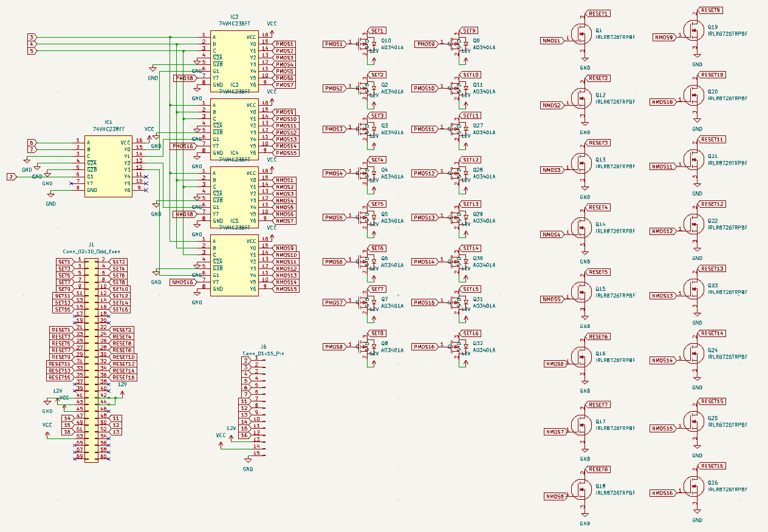Select the NMOS16 label at Q26 gate
The width and height of the screenshot is (768, 532).
coord(662,493)
